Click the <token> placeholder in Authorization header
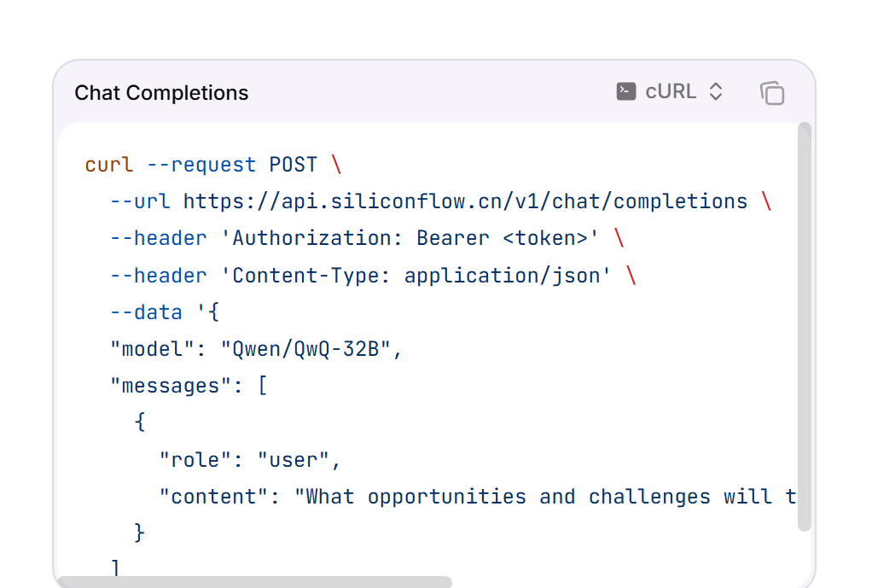The image size is (872, 588). click(x=545, y=239)
